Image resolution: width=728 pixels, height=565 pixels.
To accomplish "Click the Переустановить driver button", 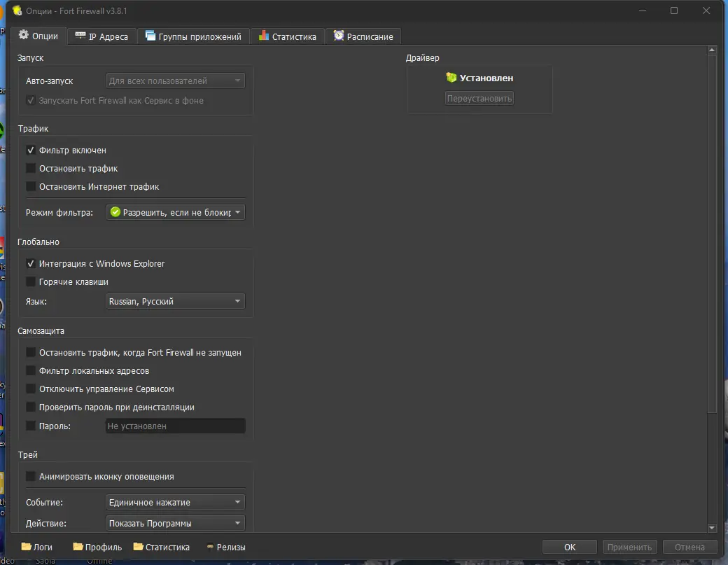I will tap(479, 99).
